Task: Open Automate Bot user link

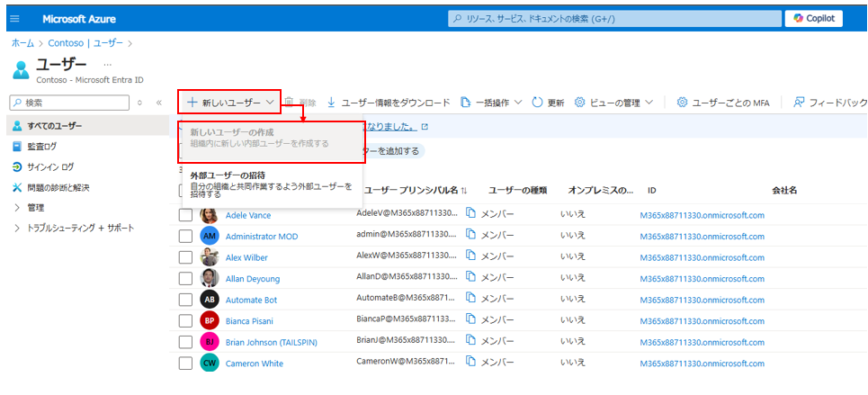Action: [x=251, y=300]
